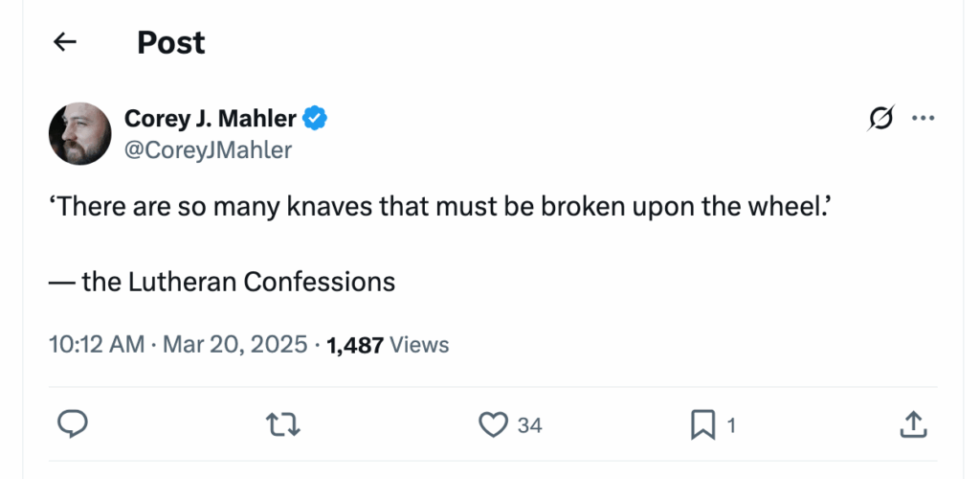Like the post with the heart icon
The image size is (980, 479).
(x=494, y=424)
